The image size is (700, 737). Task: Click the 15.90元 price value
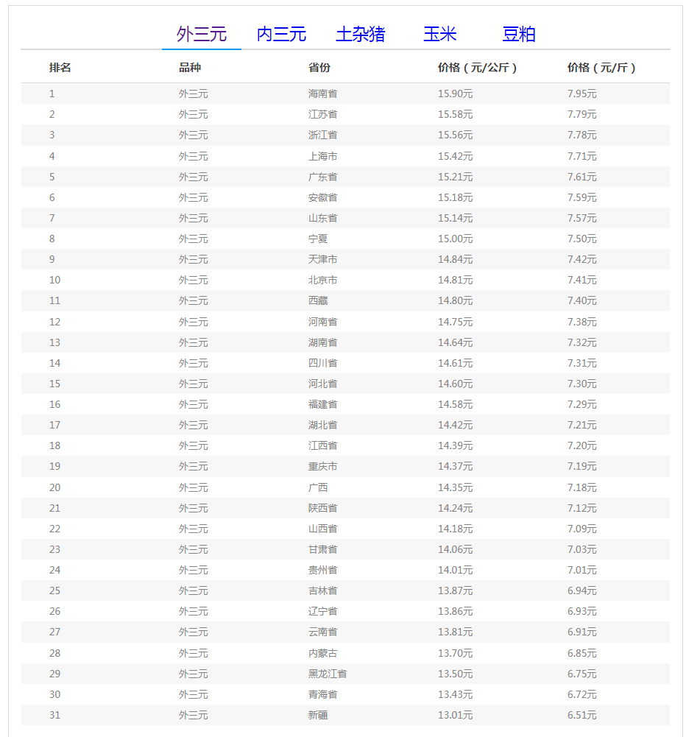[455, 94]
